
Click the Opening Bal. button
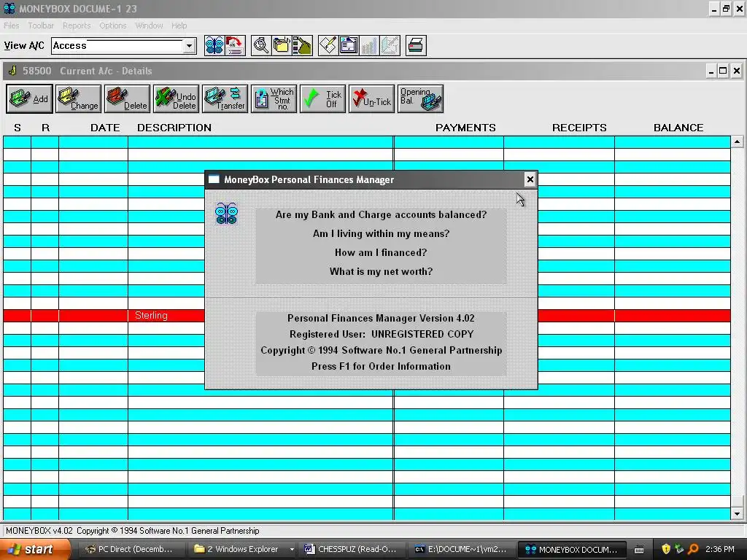pyautogui.click(x=420, y=99)
